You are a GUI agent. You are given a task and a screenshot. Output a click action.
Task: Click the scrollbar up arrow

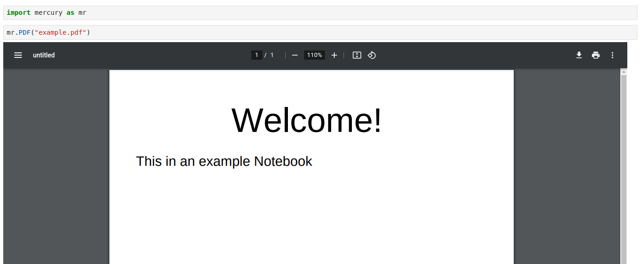point(624,72)
